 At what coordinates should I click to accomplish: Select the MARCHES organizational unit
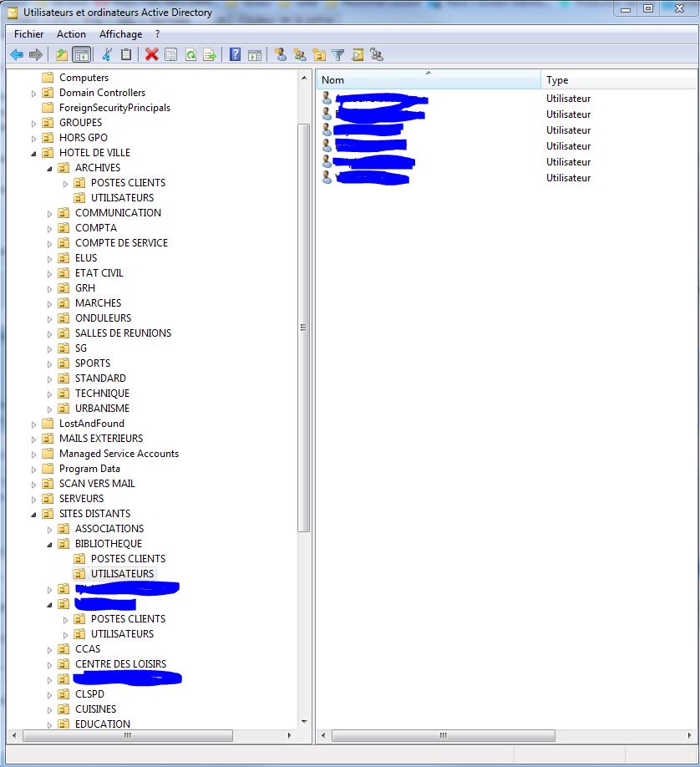point(98,303)
